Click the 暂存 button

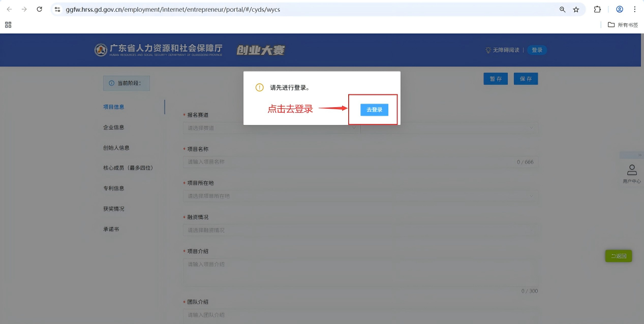point(496,79)
